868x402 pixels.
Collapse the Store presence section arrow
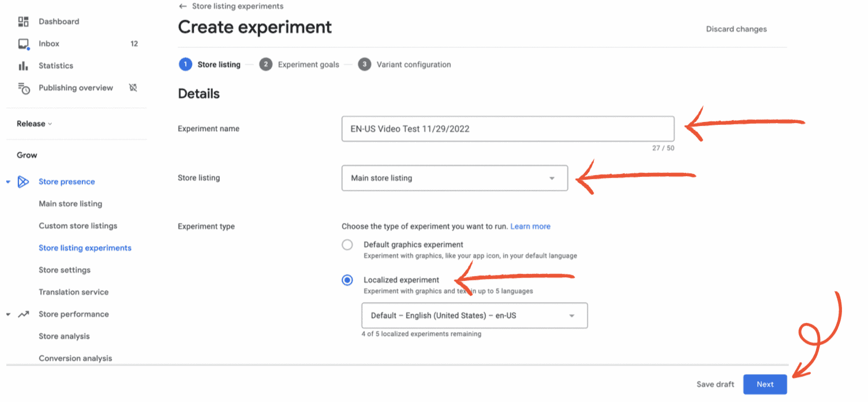click(8, 182)
